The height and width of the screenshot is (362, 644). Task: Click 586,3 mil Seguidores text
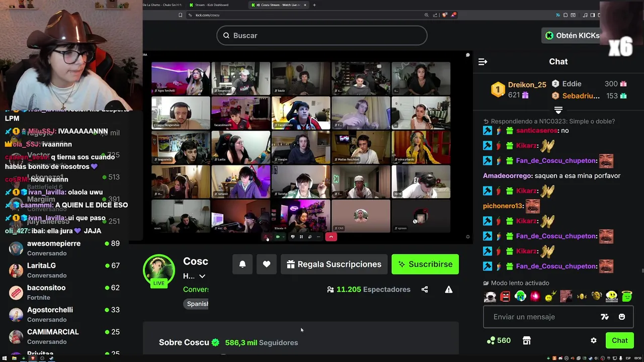262,342
